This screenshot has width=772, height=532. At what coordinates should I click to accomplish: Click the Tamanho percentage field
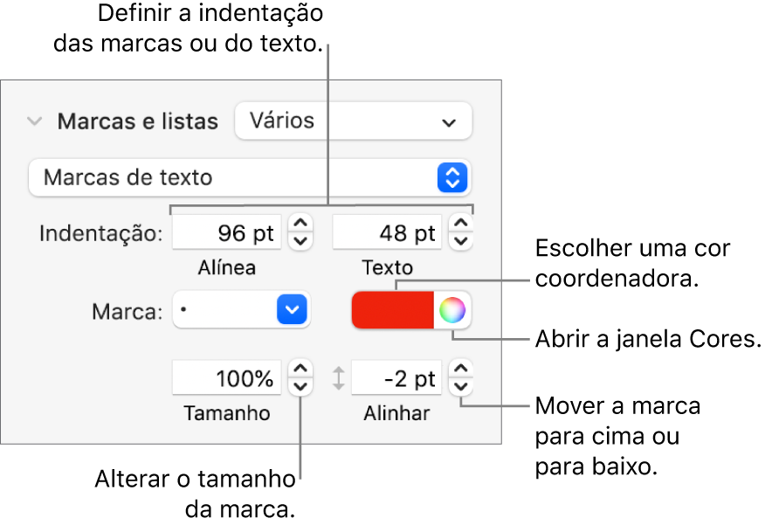[227, 379]
